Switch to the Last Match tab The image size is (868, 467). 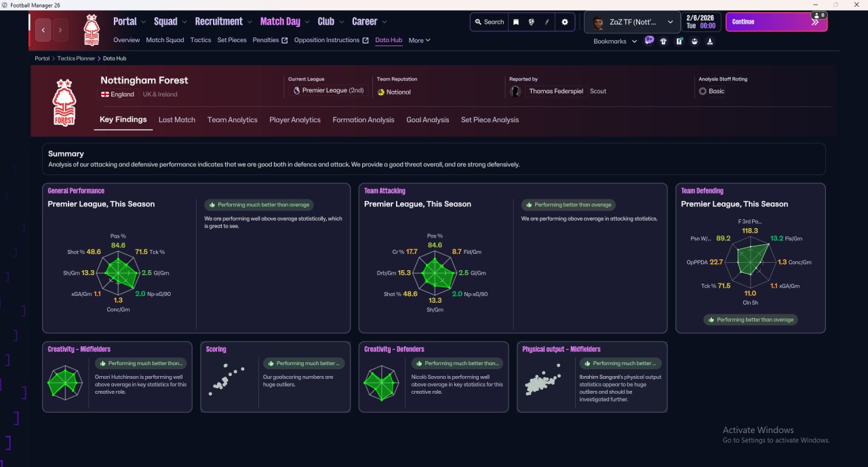coord(177,119)
